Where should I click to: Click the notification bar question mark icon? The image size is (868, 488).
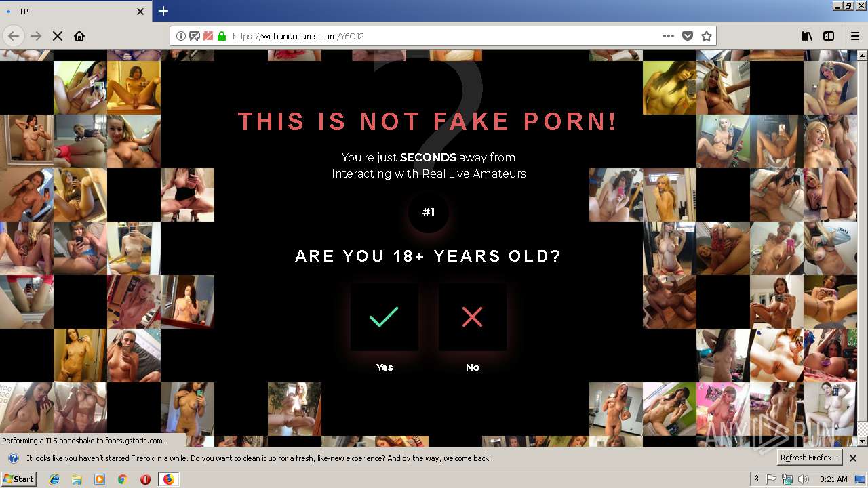tap(14, 458)
